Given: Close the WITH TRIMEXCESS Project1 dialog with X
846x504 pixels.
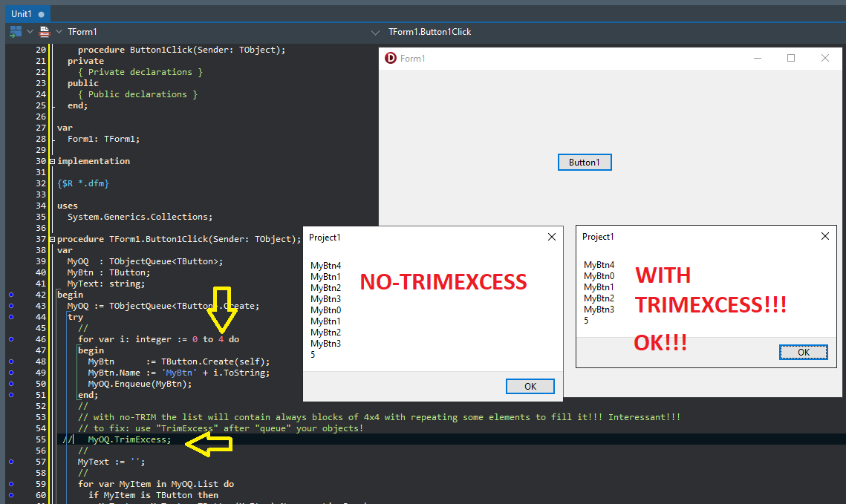Looking at the screenshot, I should pos(824,237).
